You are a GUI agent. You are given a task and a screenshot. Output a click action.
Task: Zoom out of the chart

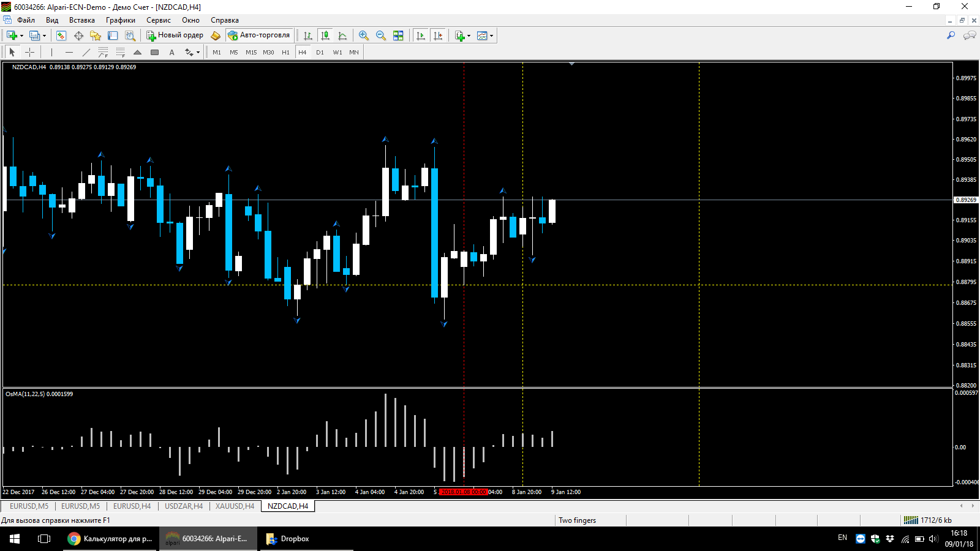pos(381,36)
